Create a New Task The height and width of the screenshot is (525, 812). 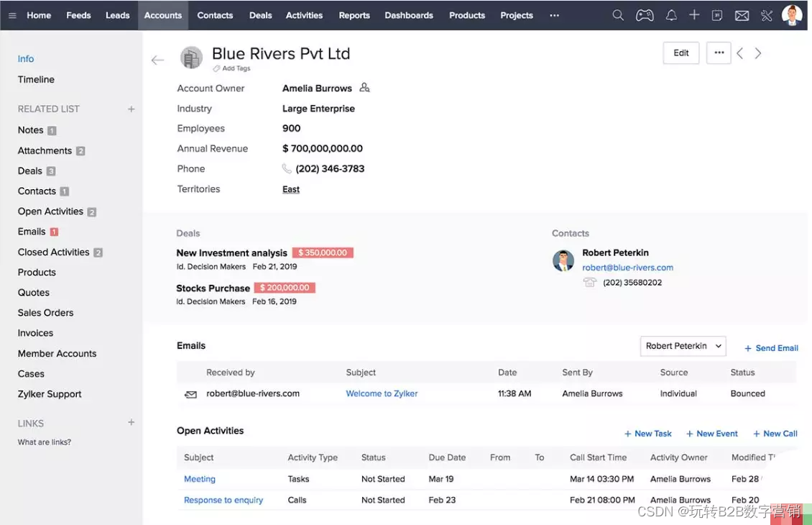tap(648, 434)
